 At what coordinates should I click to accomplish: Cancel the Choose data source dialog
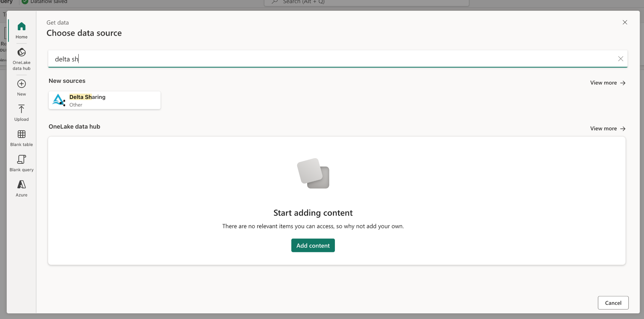click(x=613, y=303)
